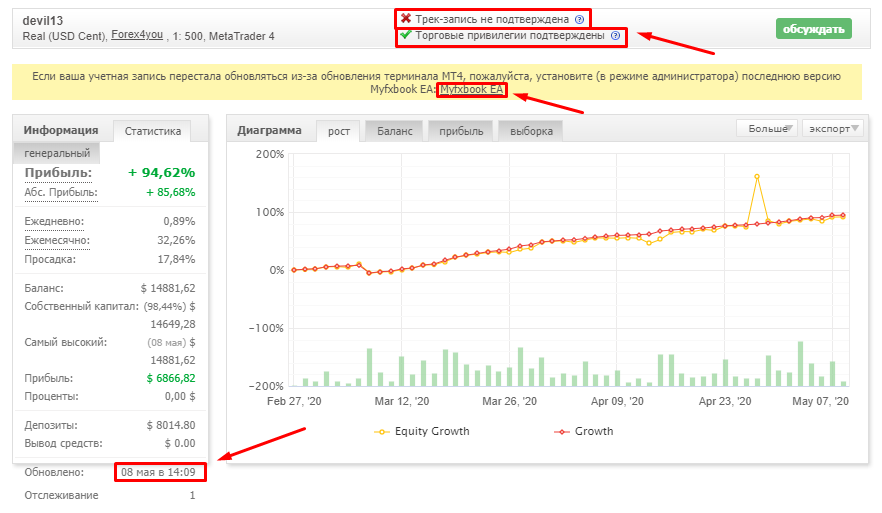The width and height of the screenshot is (882, 513).
Task: Click the withdrawals value '$ 0.00'
Action: tap(180, 444)
